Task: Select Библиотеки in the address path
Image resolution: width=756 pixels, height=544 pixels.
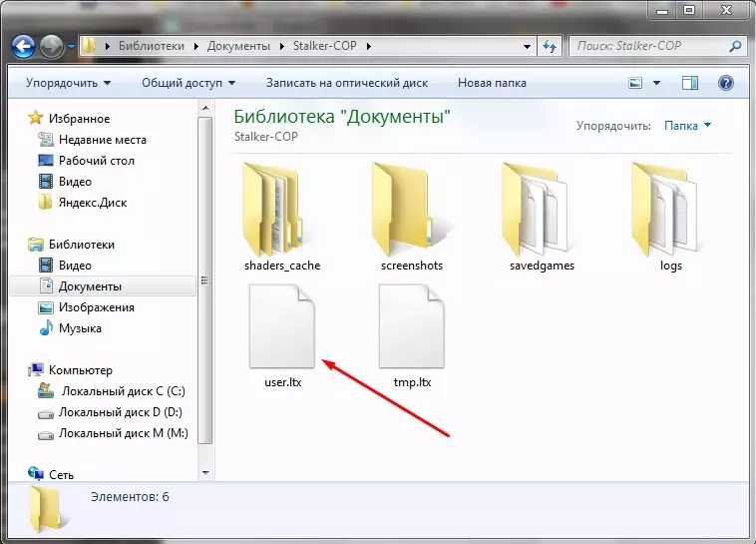Action: (x=152, y=46)
